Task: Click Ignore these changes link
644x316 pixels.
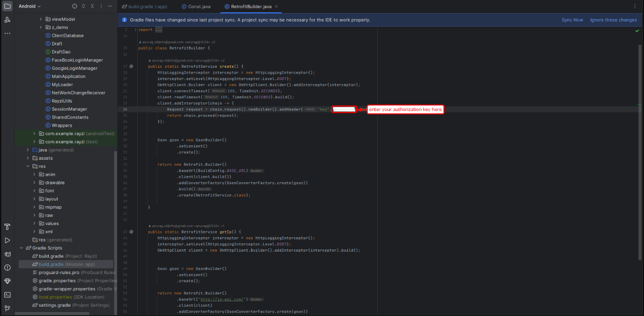Action: pyautogui.click(x=613, y=20)
